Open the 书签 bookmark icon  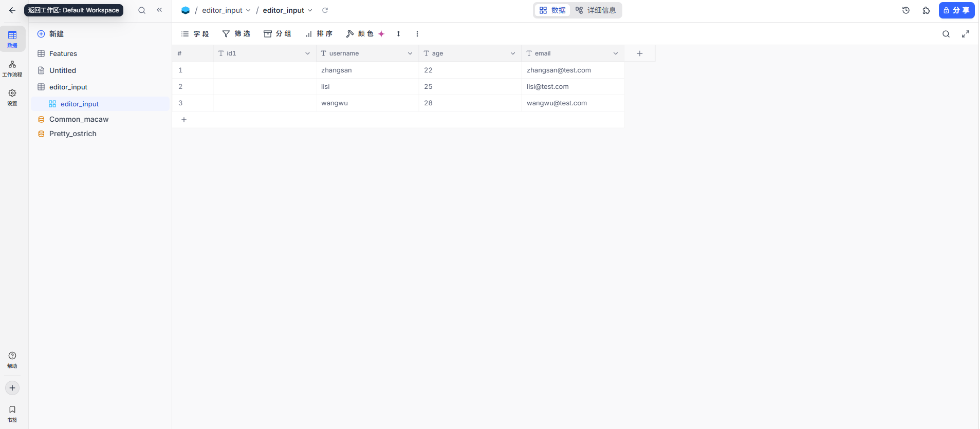pyautogui.click(x=12, y=414)
